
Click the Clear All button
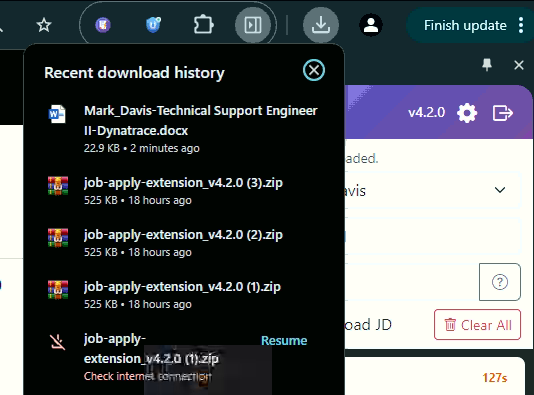(477, 325)
